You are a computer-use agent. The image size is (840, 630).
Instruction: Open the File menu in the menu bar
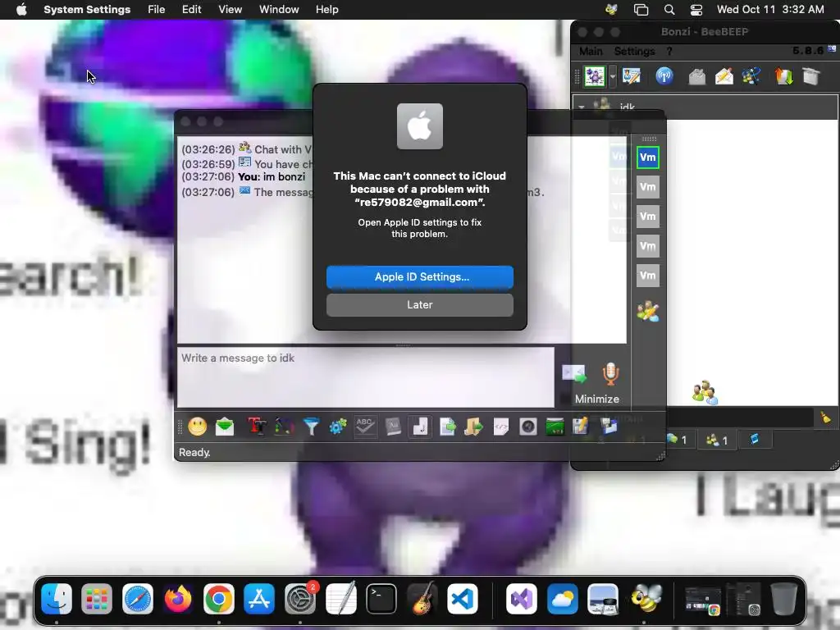[x=157, y=10]
